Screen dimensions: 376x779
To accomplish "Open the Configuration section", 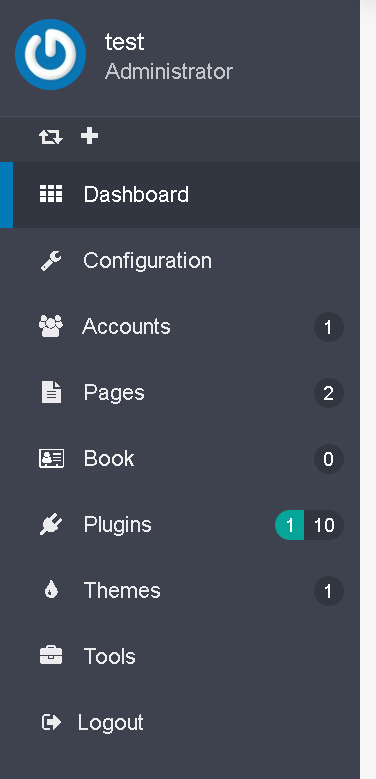I will pos(180,261).
